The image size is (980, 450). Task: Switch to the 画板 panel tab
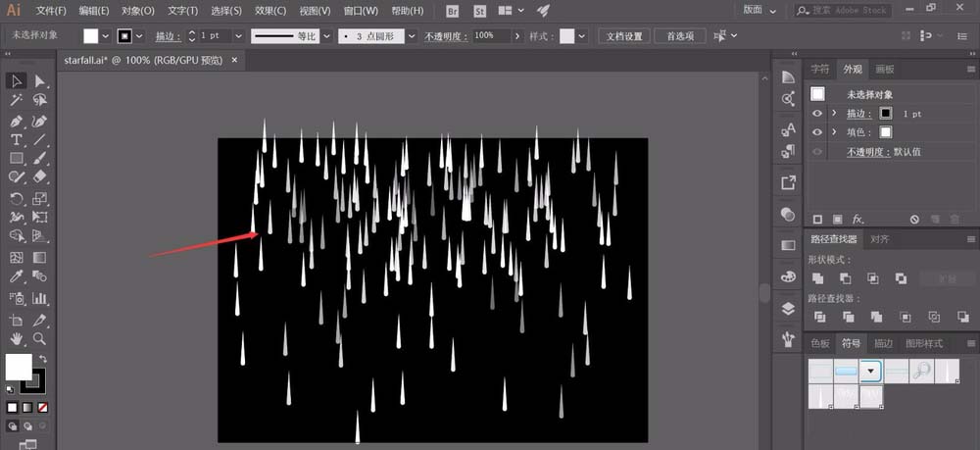884,69
